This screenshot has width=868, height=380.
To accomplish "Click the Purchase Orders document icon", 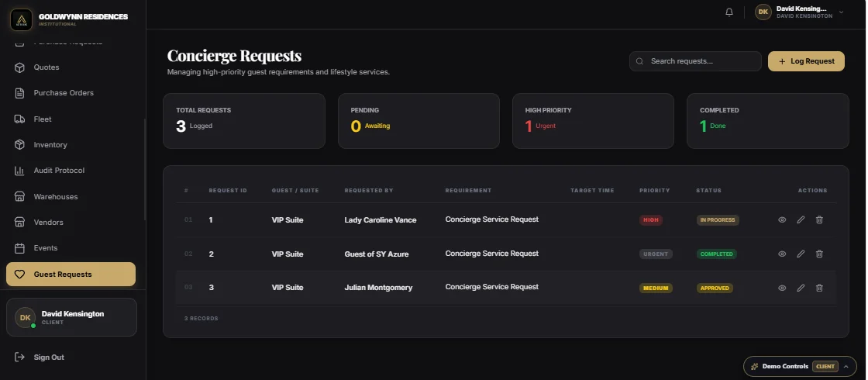I will point(19,92).
